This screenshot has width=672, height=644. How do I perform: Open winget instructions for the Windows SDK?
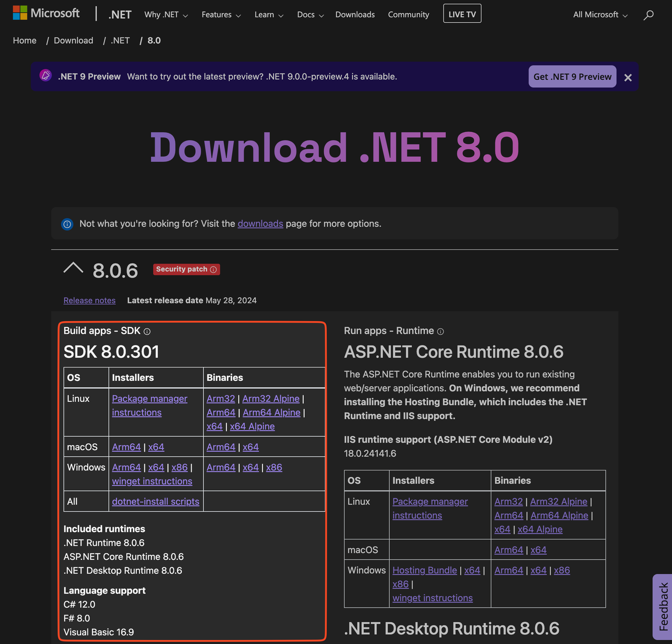[152, 481]
